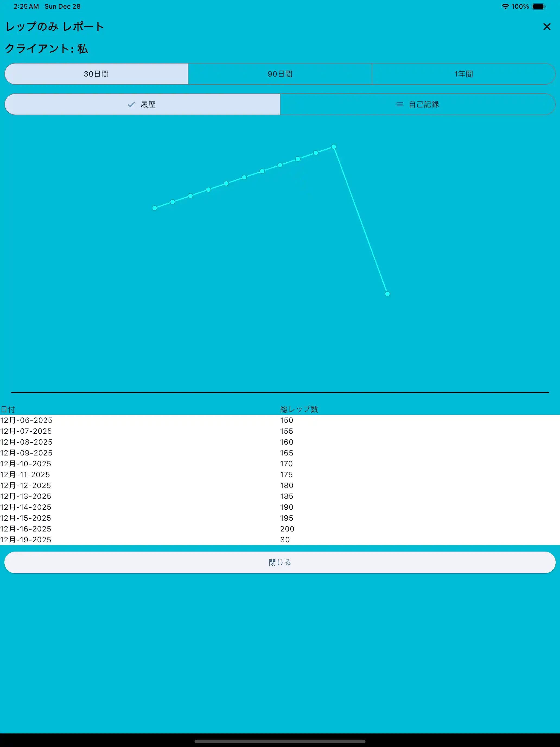Switch to the 90日間 period tab
This screenshot has width=560, height=747.
click(x=280, y=74)
